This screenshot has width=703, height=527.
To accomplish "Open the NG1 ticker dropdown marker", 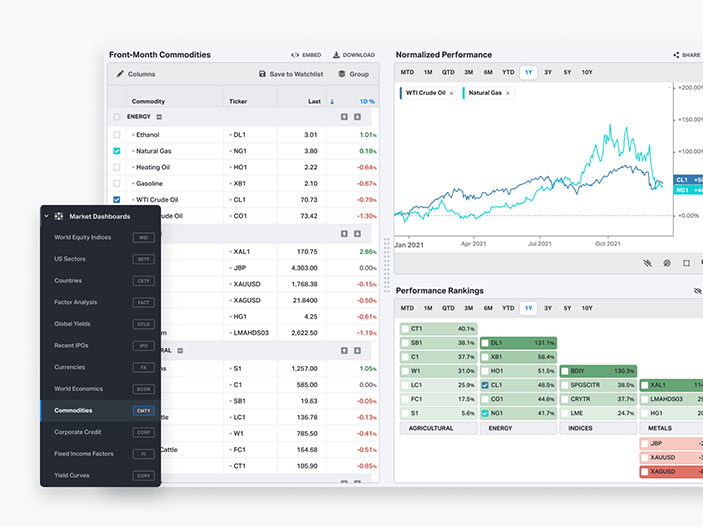I will 231,151.
